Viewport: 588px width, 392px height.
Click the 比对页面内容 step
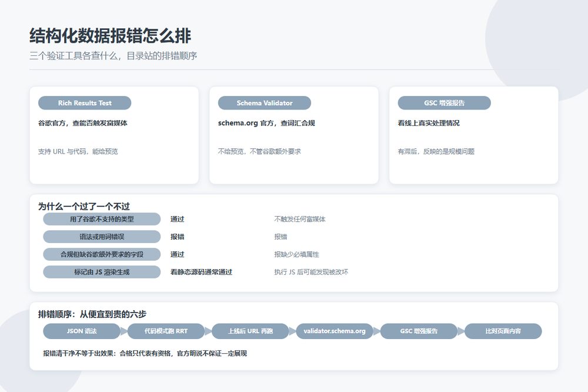[503, 331]
